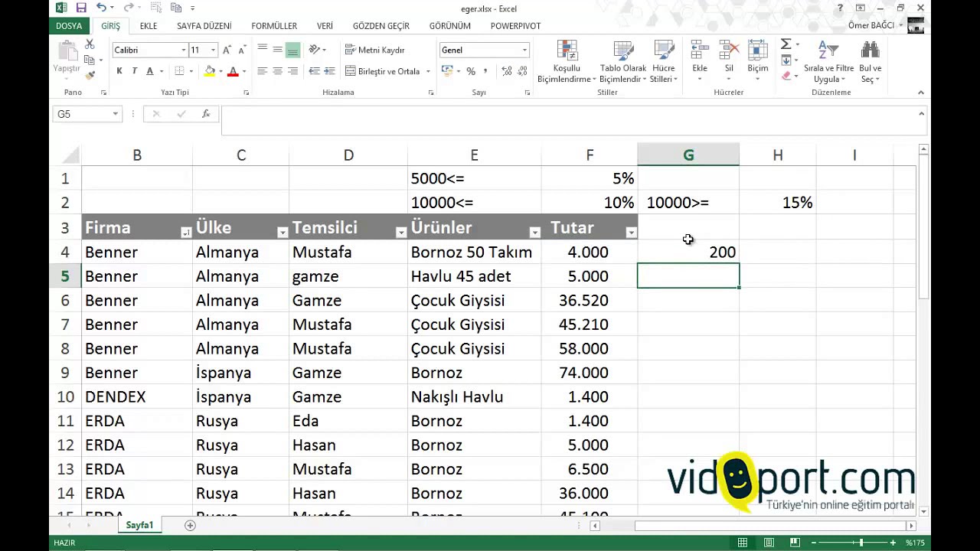Viewport: 980px width, 551px height.
Task: Open Koşullu Biçimlendirme menu
Action: tap(567, 61)
